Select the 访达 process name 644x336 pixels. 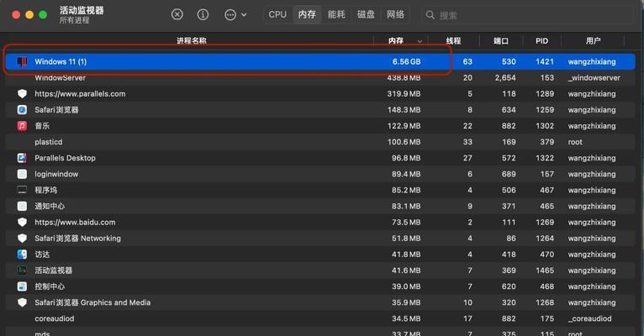(x=42, y=255)
